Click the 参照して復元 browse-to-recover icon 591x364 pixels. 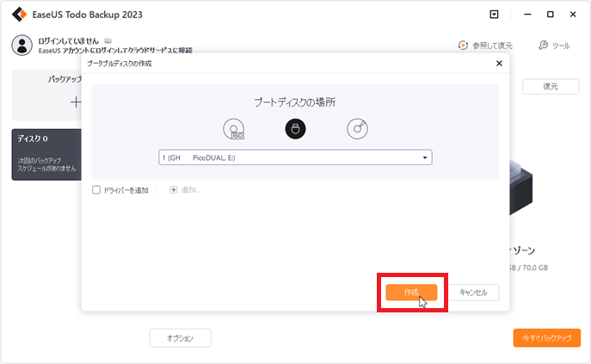click(464, 45)
